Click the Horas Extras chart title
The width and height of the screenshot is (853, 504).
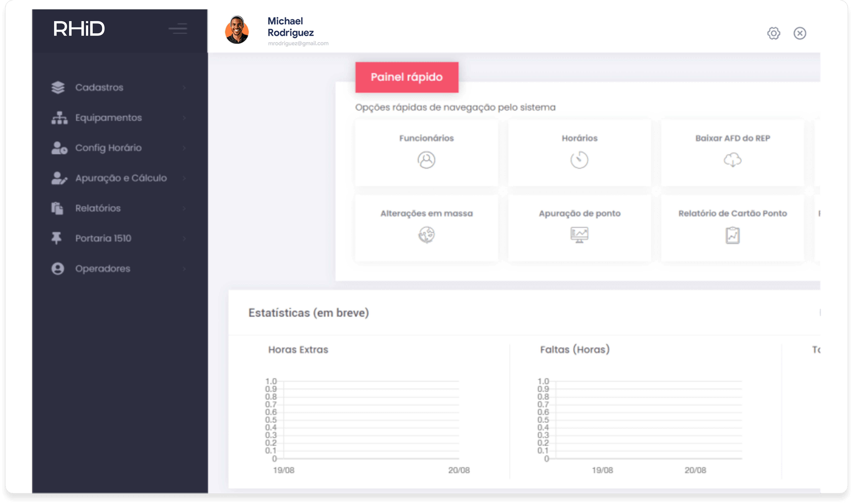click(x=298, y=350)
